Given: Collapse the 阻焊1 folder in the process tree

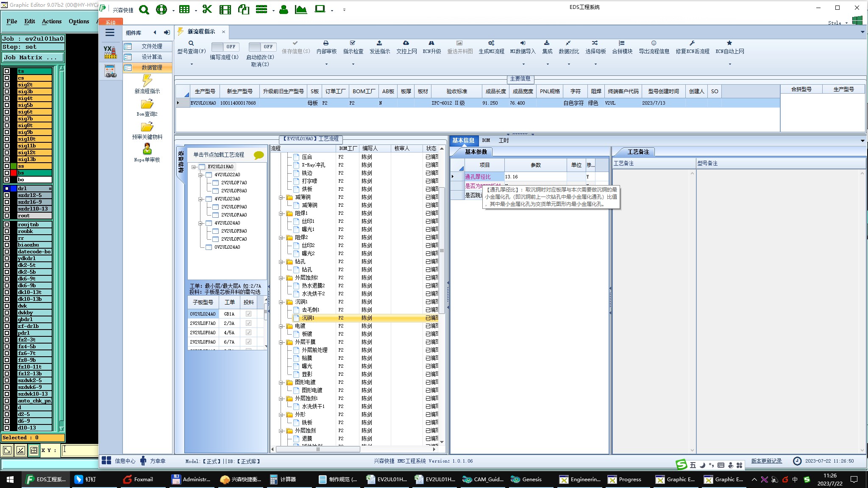Looking at the screenshot, I should tap(281, 213).
